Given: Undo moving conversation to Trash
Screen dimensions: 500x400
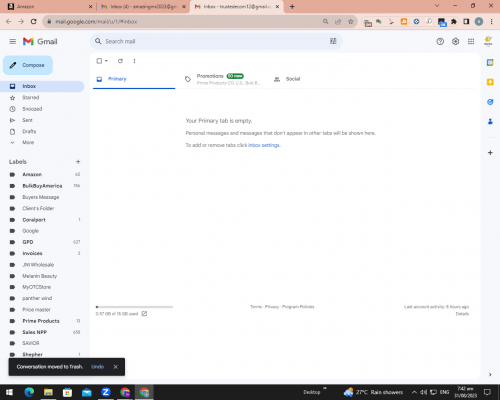Looking at the screenshot, I should click(x=97, y=367).
